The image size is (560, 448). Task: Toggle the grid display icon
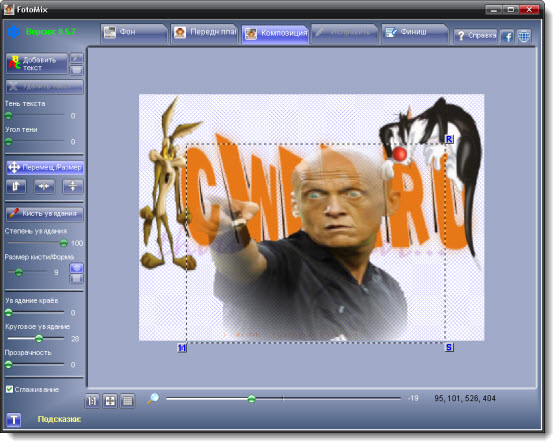(x=128, y=401)
